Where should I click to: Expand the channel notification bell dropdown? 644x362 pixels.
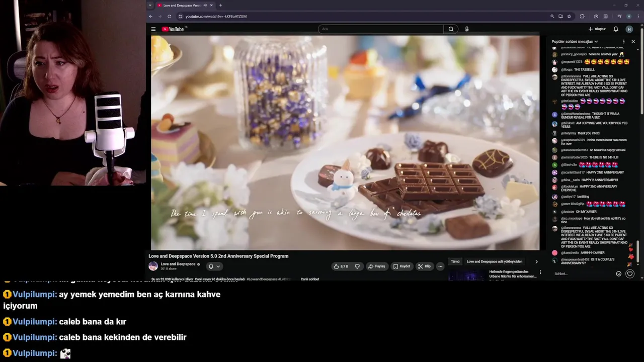tap(214, 266)
